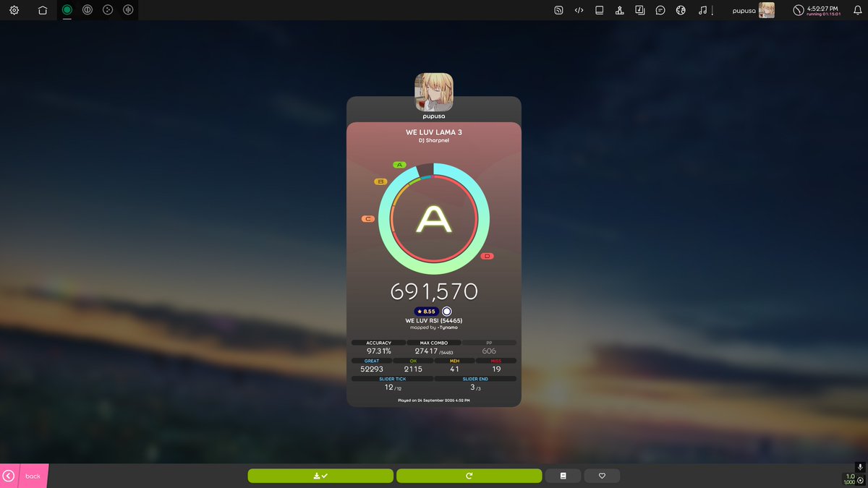Open the wiki book icon
This screenshot has height=488, width=868.
(599, 10)
